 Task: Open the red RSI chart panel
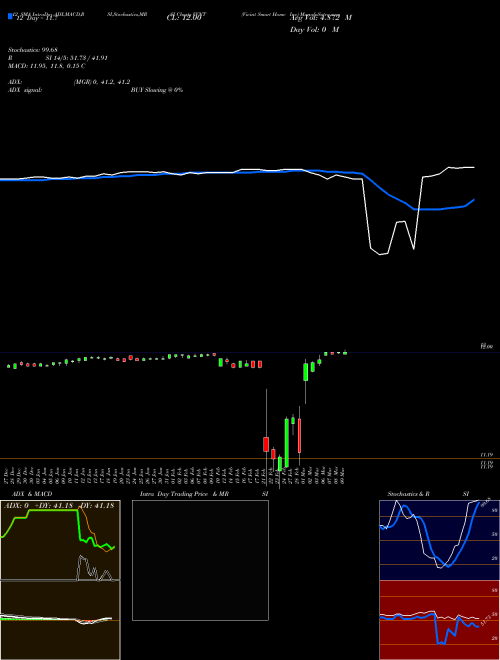click(439, 620)
